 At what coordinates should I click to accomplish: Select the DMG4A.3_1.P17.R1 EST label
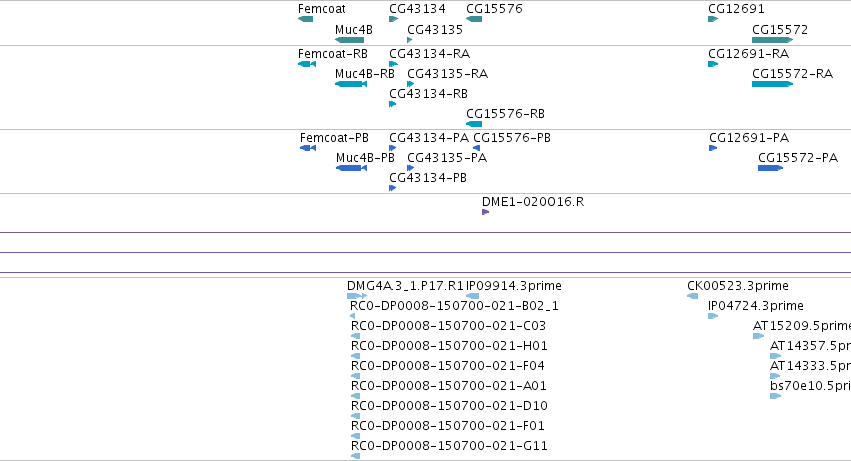(x=405, y=286)
